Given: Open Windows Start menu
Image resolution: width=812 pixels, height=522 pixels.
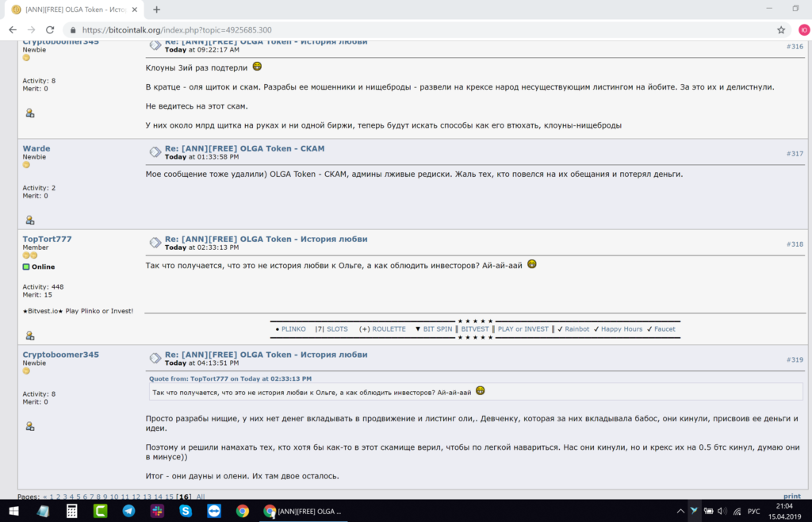Looking at the screenshot, I should [14, 511].
